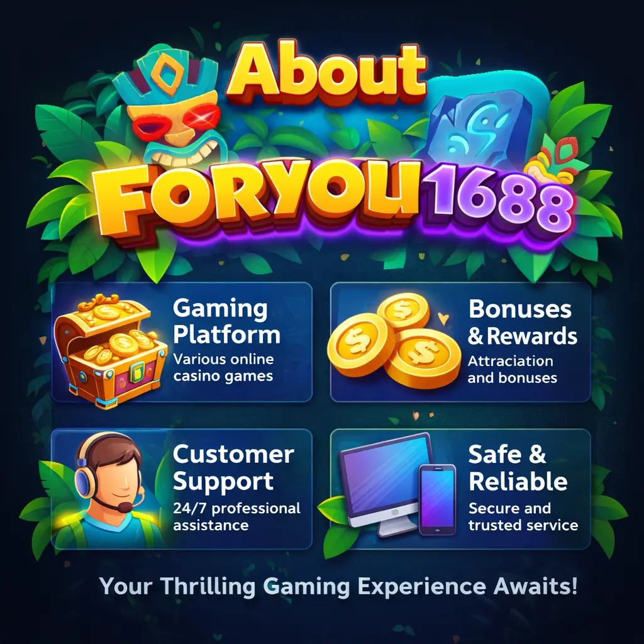Open the Gaming Platform card heading
The image size is (644, 644).
coord(226,321)
